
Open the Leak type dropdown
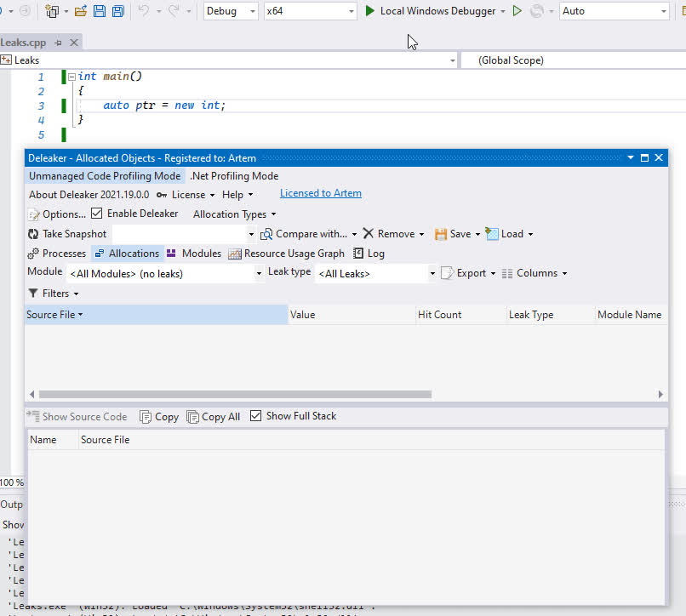[432, 274]
